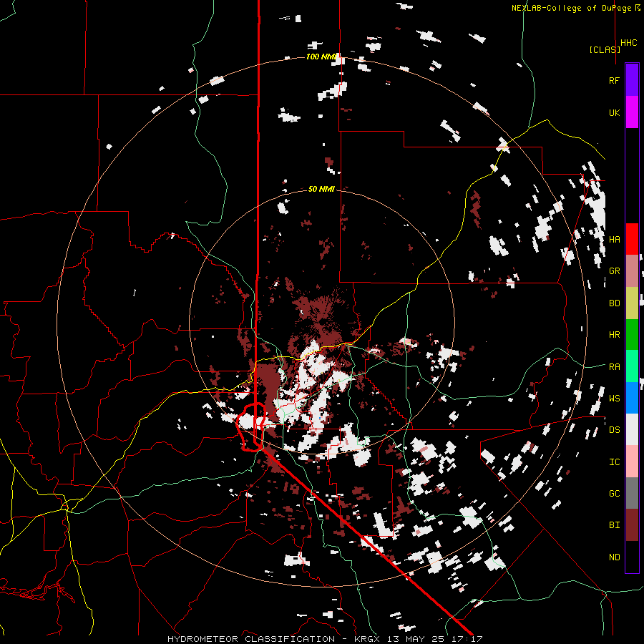Click the WS legend label
This screenshot has height=644, width=644.
point(614,399)
